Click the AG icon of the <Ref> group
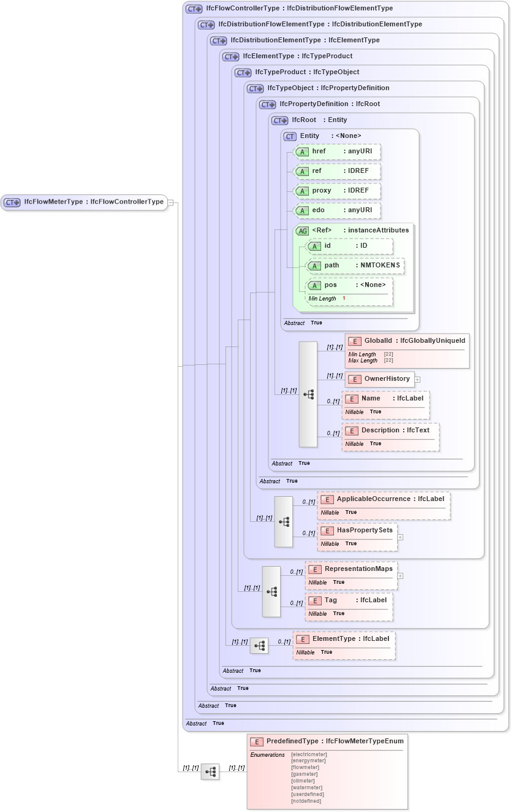The height and width of the screenshot is (812, 511). pos(302,231)
